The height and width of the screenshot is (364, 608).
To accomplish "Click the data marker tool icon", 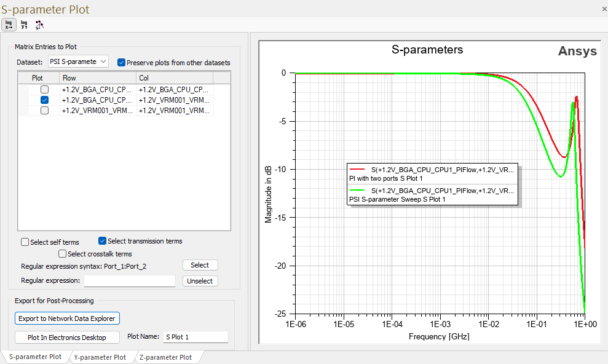I will point(39,25).
